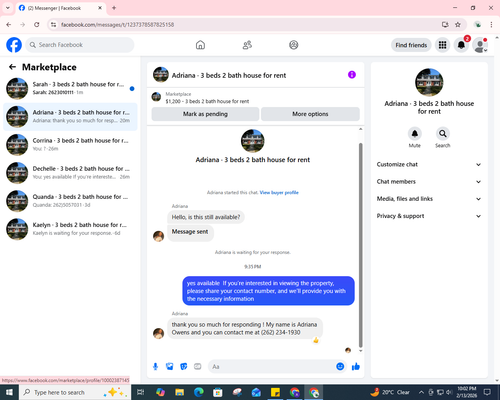Bookmark this page star icon

coord(458,25)
